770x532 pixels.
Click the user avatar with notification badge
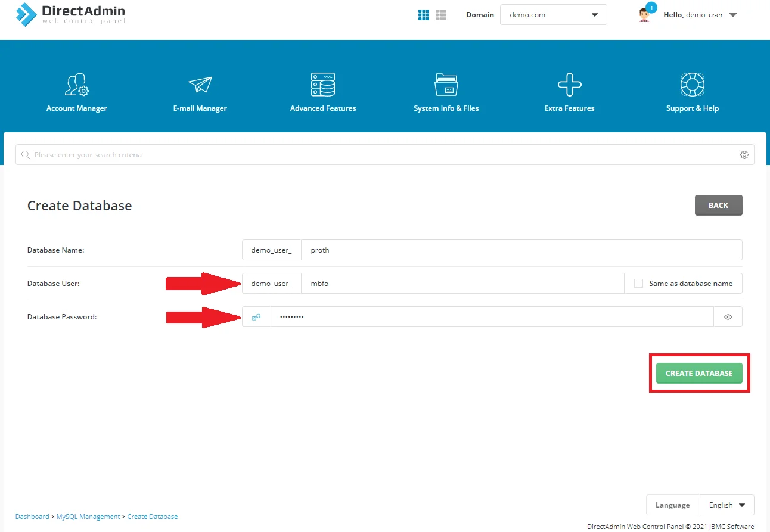click(644, 15)
